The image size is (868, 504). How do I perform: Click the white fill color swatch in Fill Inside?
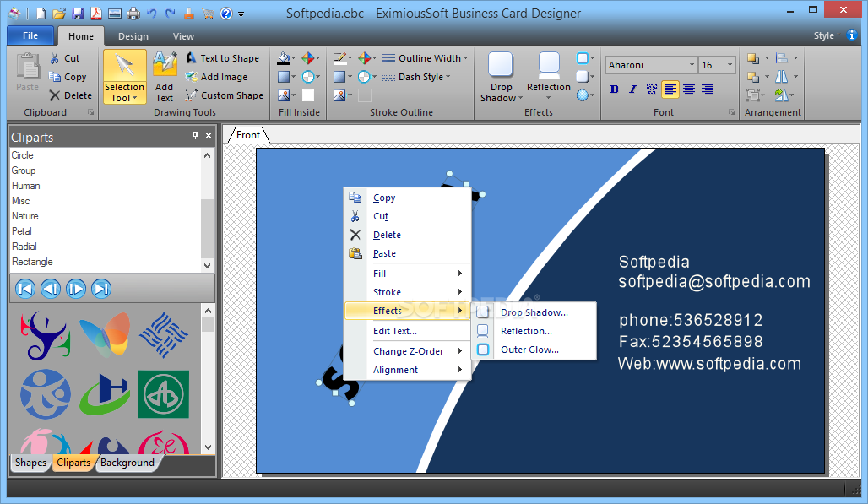click(308, 95)
